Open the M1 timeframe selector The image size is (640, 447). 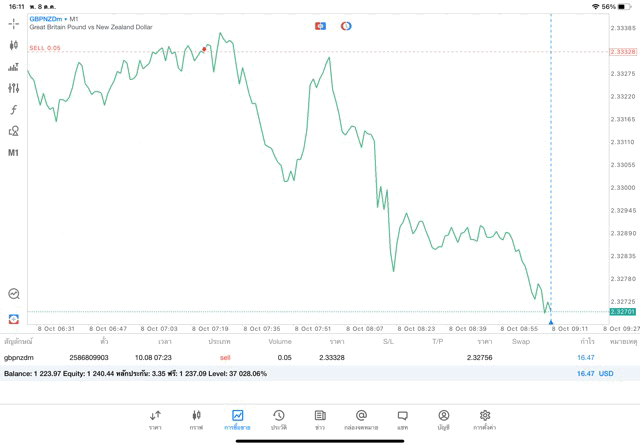(x=14, y=153)
